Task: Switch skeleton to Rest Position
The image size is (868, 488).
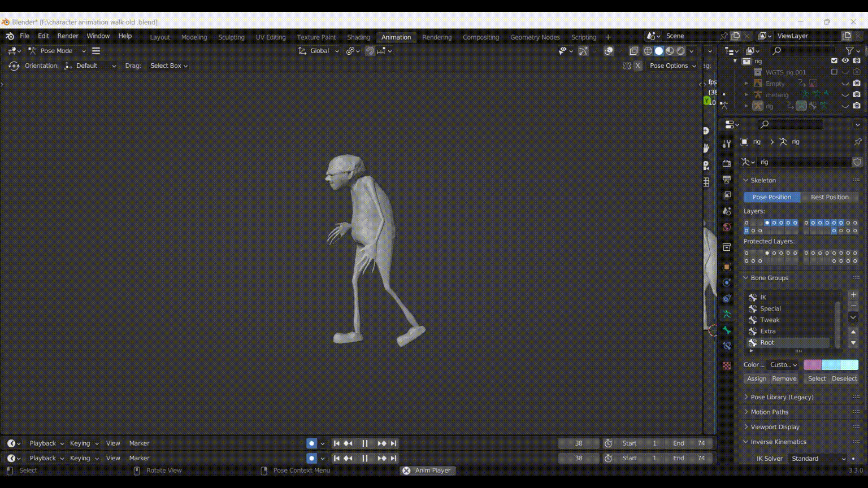Action: pyautogui.click(x=830, y=197)
